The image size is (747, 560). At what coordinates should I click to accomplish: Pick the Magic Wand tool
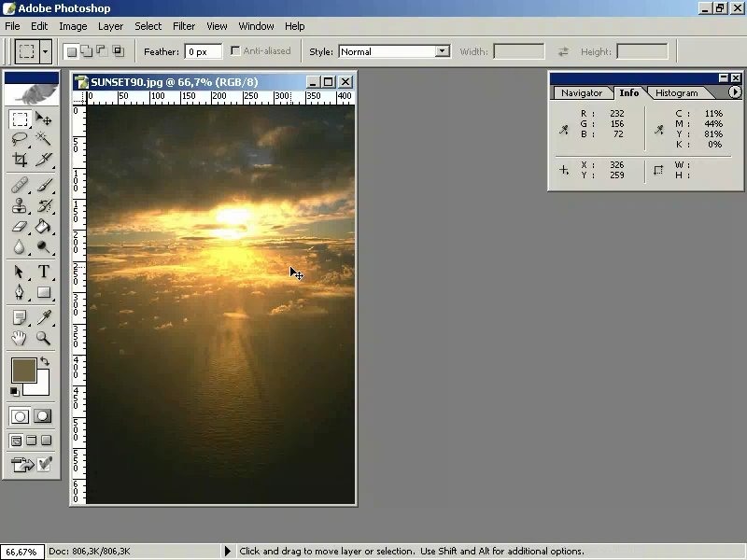click(x=43, y=139)
